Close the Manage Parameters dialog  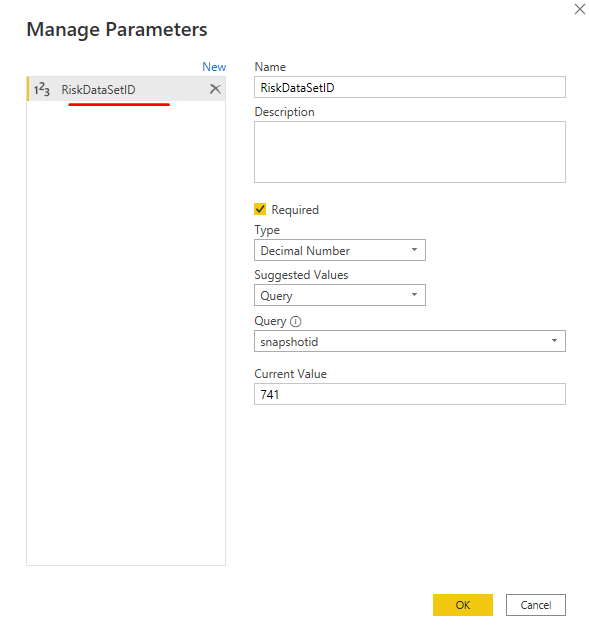tap(580, 9)
